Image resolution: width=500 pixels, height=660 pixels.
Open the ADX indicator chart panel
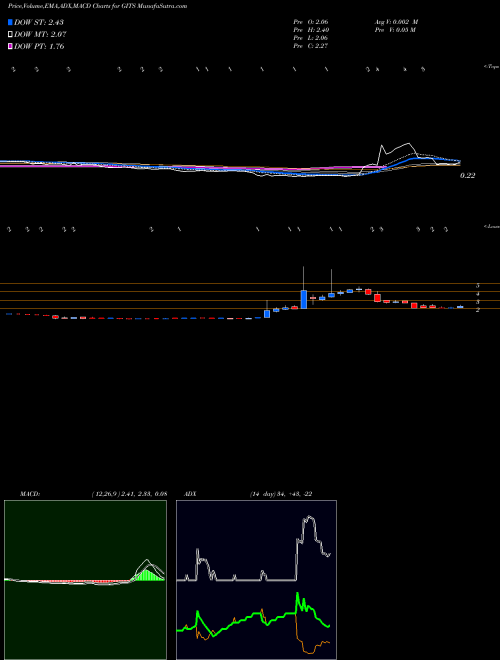[x=256, y=580]
